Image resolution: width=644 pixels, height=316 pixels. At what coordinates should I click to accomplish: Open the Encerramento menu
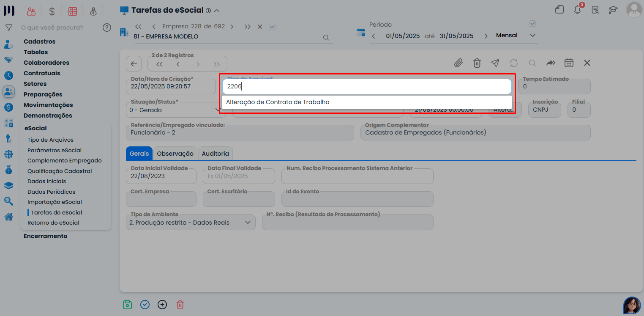tap(45, 236)
